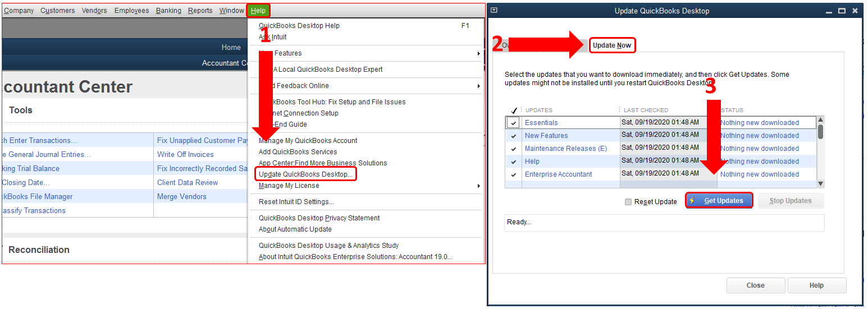The width and height of the screenshot is (868, 309).
Task: Open the Vendors menu
Action: (x=94, y=11)
